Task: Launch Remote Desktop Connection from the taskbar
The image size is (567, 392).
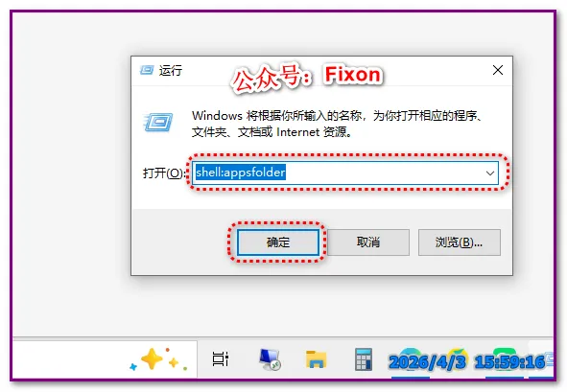Action: click(270, 358)
